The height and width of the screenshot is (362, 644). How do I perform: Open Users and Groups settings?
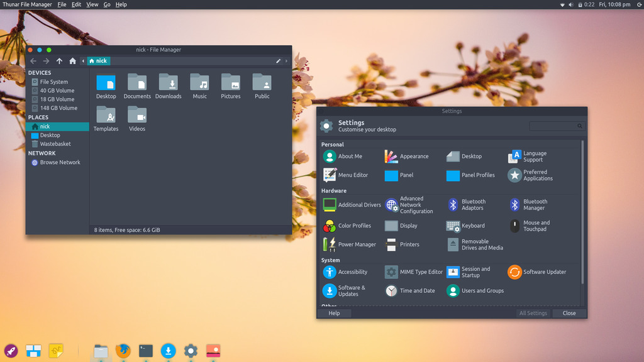pyautogui.click(x=475, y=290)
